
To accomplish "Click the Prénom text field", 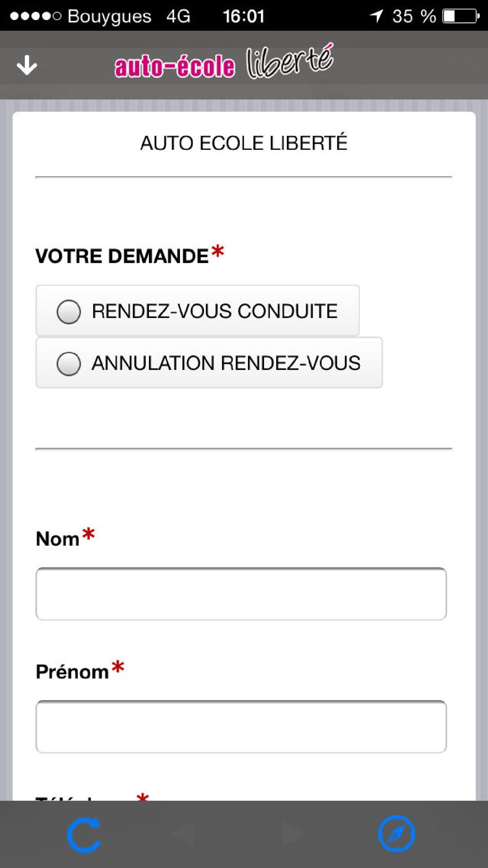I will point(241,726).
